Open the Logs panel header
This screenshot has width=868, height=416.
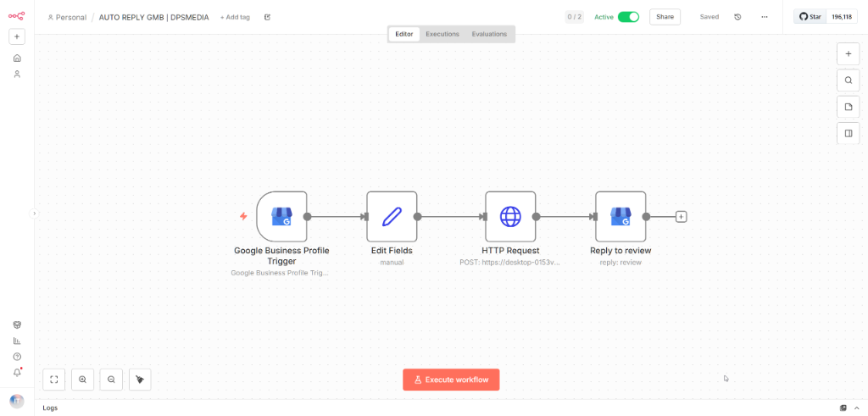(50, 408)
